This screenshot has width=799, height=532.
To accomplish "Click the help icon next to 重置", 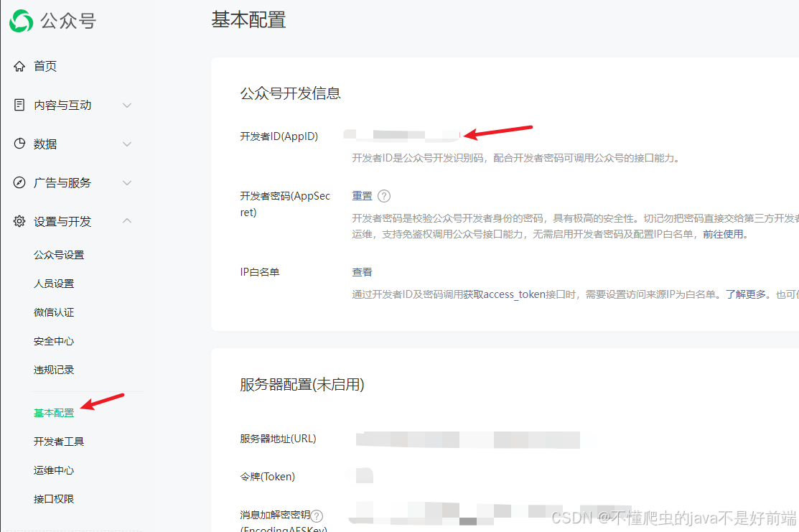I will (384, 196).
